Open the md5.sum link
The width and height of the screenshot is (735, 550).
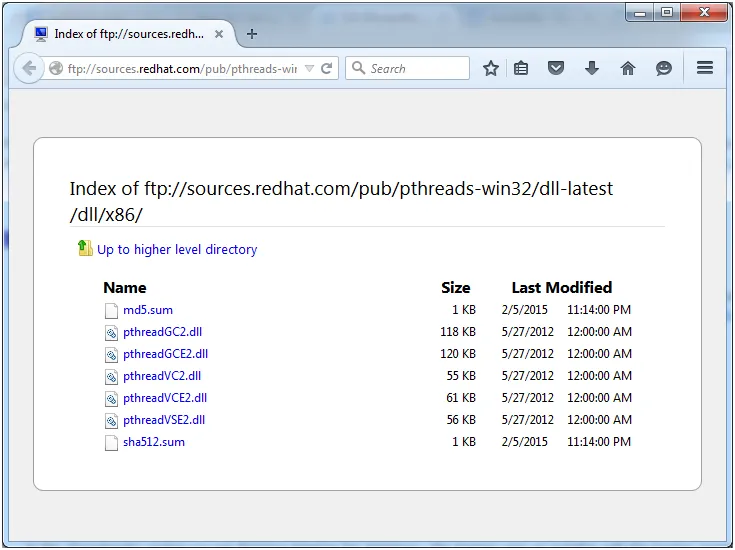[148, 310]
